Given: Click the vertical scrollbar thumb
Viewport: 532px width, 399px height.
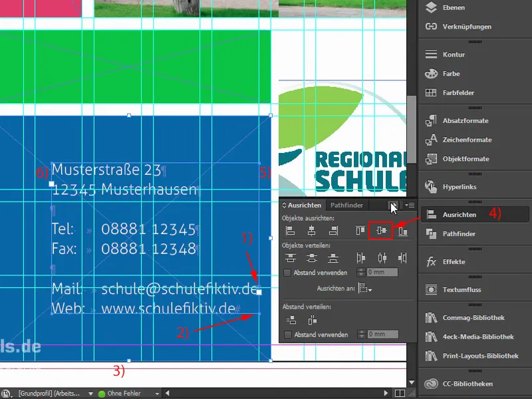Looking at the screenshot, I should (412, 129).
